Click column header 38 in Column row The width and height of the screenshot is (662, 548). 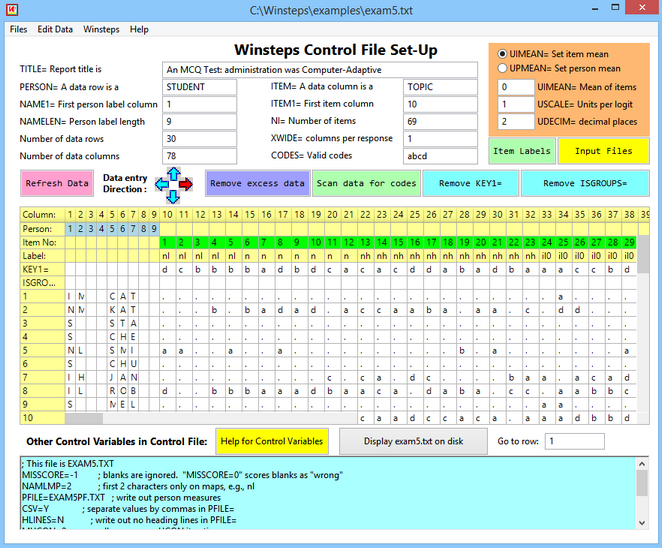coord(629,215)
